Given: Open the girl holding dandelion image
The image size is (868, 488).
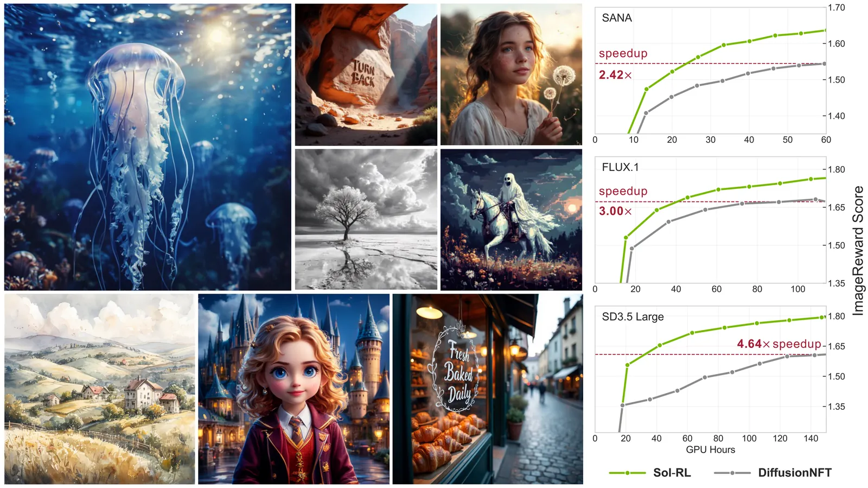Looking at the screenshot, I should (x=511, y=74).
